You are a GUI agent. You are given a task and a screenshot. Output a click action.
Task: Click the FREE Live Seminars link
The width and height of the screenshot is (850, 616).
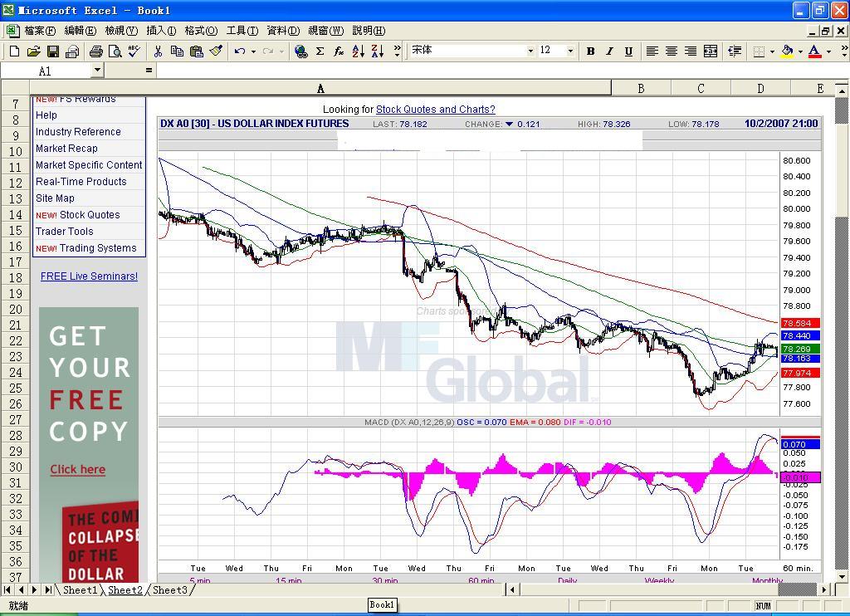(x=88, y=276)
